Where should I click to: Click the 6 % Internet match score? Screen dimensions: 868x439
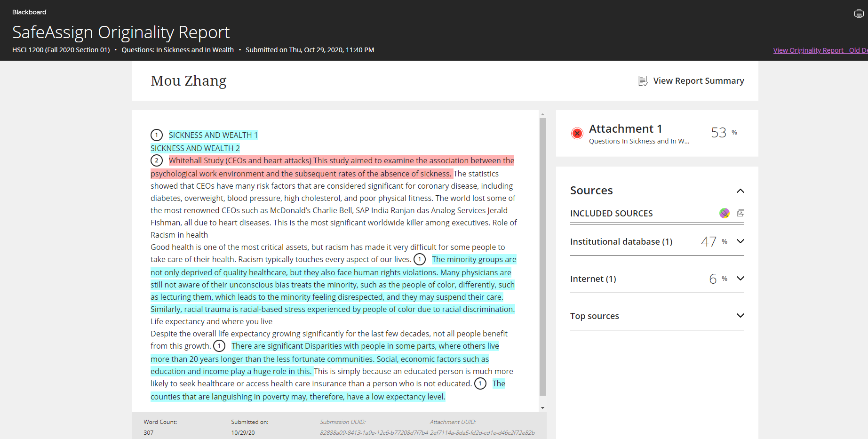point(718,279)
